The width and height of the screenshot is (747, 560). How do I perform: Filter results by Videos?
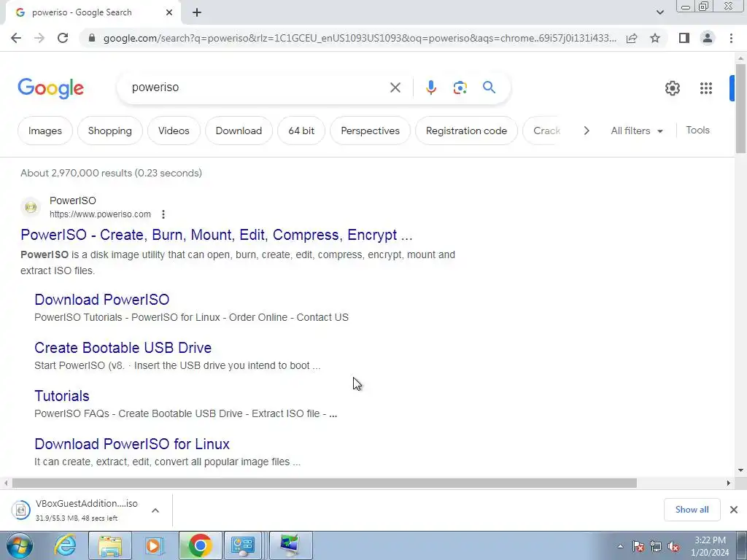pyautogui.click(x=174, y=131)
